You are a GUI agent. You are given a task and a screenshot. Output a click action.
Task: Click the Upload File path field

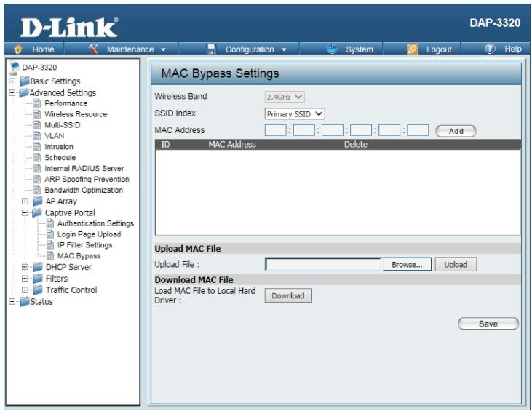(323, 265)
